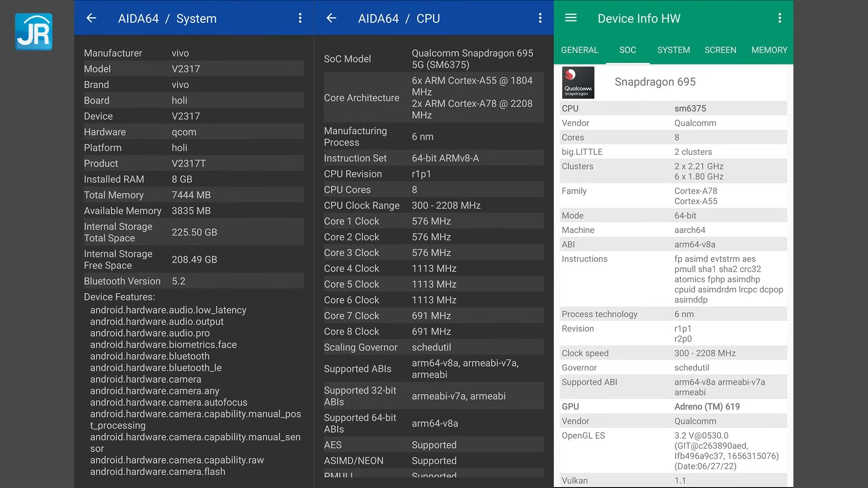Open hamburger menu in Device Info HW
This screenshot has width=868, height=488.
pos(571,18)
